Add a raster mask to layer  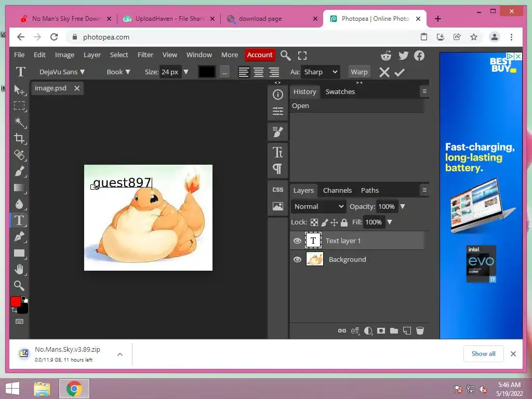click(x=381, y=330)
